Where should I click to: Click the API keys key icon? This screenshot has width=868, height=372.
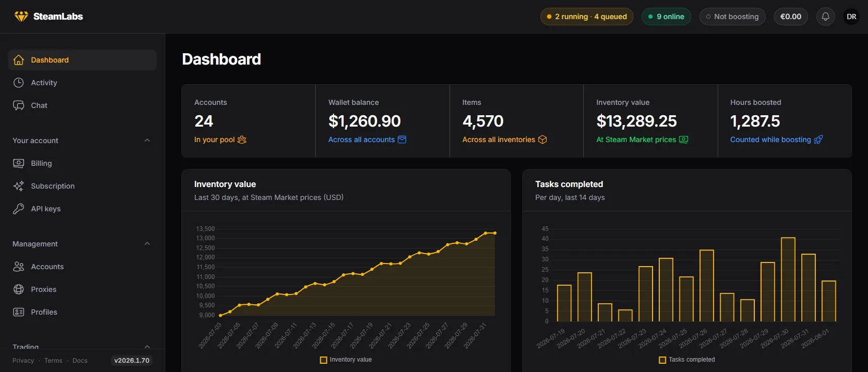click(19, 209)
